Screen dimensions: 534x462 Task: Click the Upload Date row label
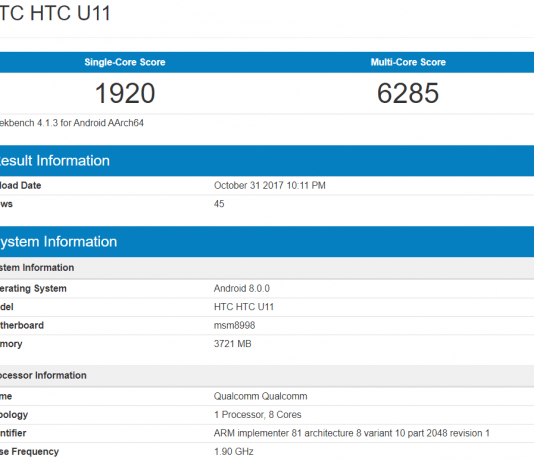(x=20, y=186)
